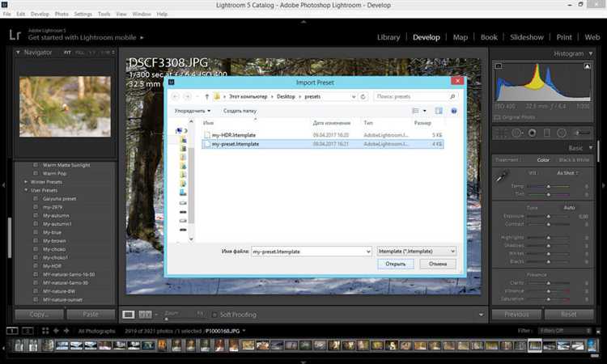This screenshot has height=364, width=607.
Task: Open Grid view icon in filmstrip bar
Action: click(45, 331)
